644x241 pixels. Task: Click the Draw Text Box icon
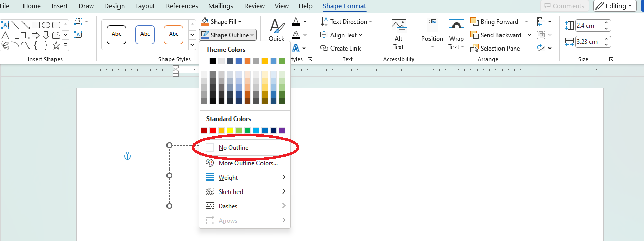78,35
